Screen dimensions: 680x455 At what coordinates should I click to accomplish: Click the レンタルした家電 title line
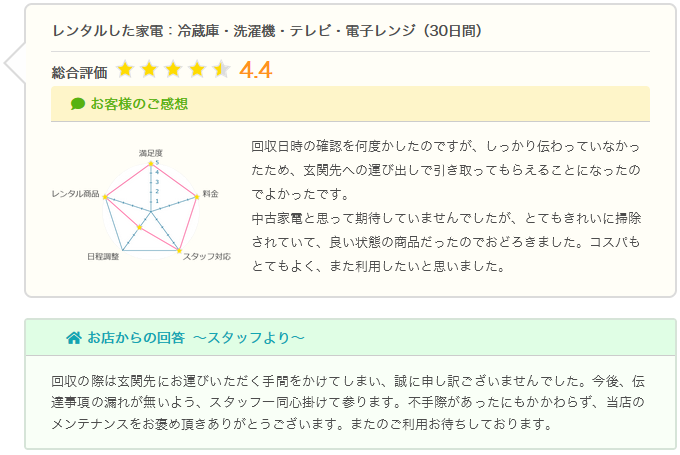(x=267, y=31)
